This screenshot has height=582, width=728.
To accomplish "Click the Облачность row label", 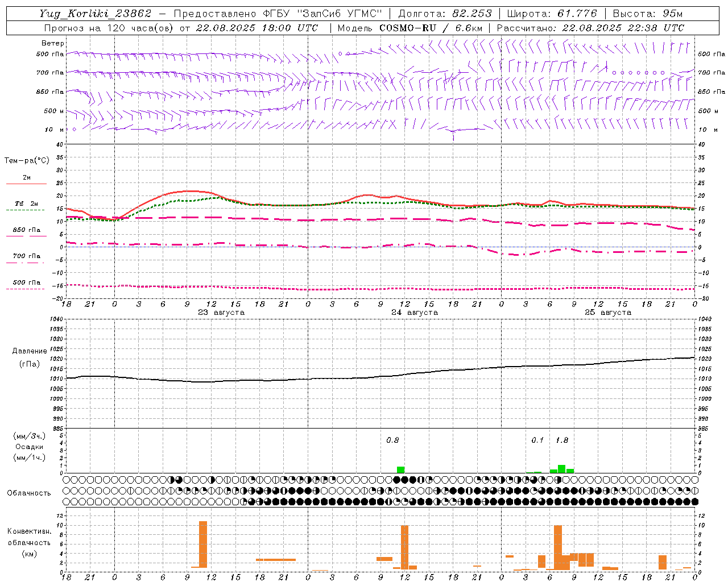I will [x=29, y=493].
